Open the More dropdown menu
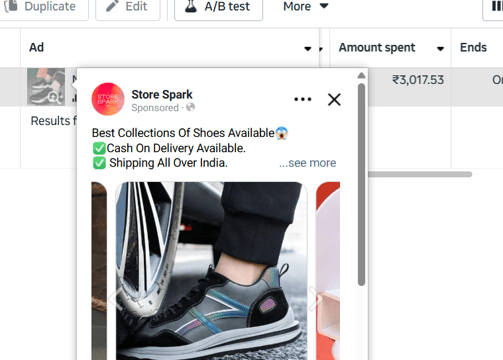This screenshot has height=360, width=503. pyautogui.click(x=305, y=6)
